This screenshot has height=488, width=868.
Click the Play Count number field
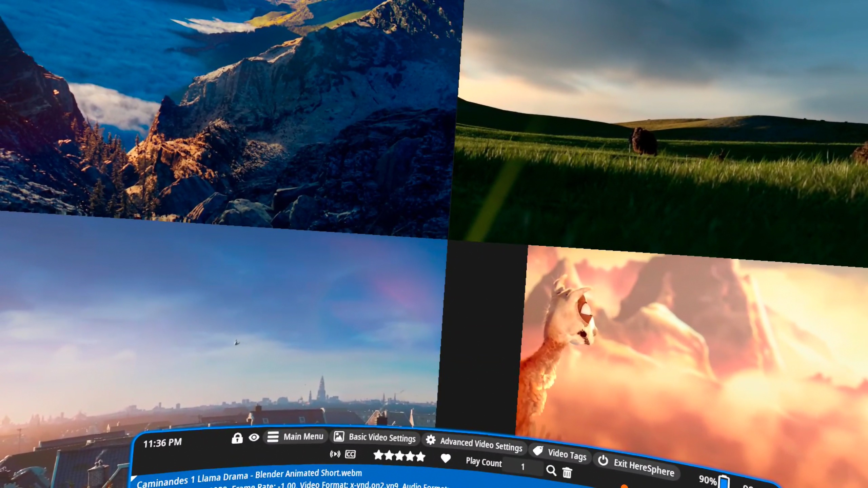tap(522, 467)
